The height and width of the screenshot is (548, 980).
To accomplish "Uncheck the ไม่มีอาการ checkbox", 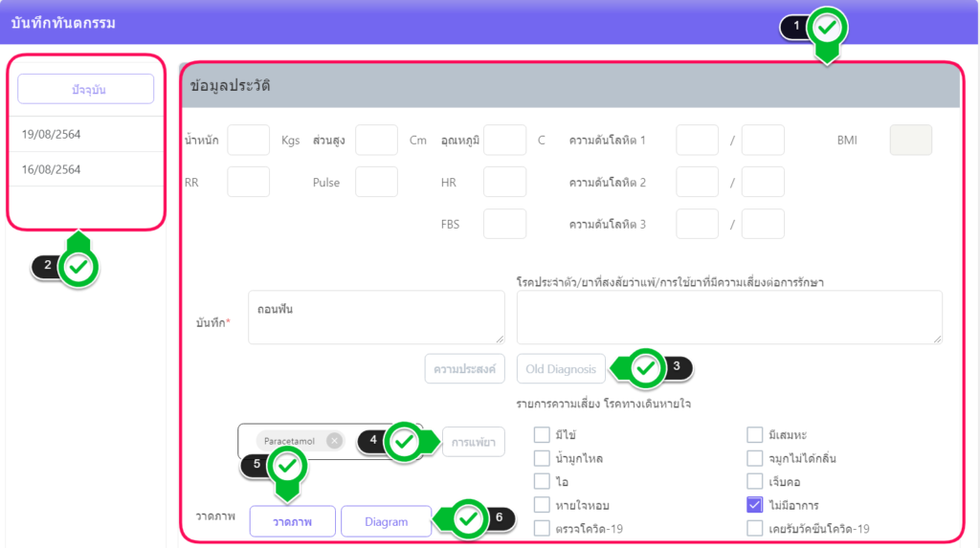I will tap(755, 505).
